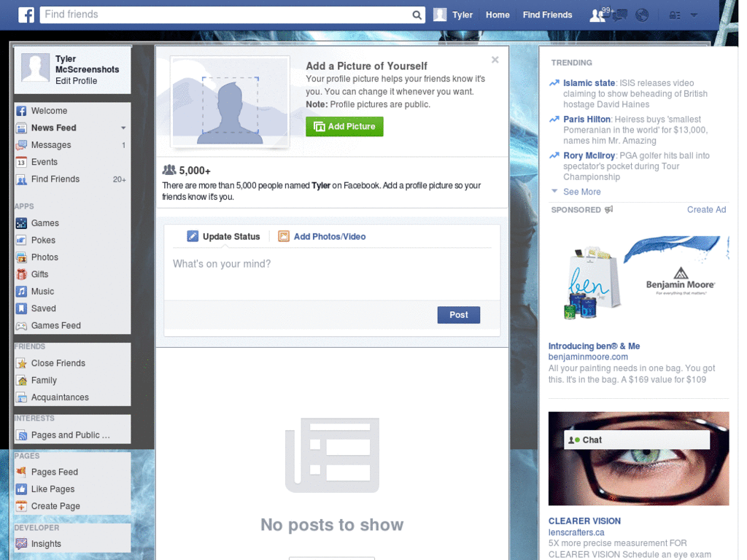Click Tyler McScreenshots sidebar avatar
The height and width of the screenshot is (560, 747).
tap(35, 67)
